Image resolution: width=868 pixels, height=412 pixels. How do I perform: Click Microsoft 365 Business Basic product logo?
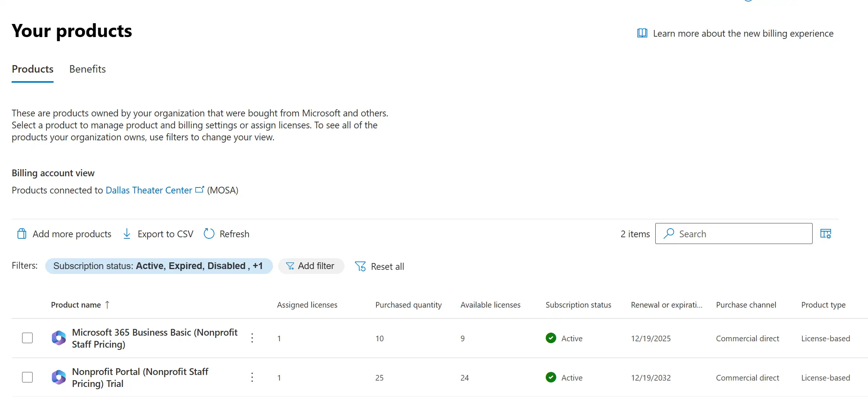58,338
